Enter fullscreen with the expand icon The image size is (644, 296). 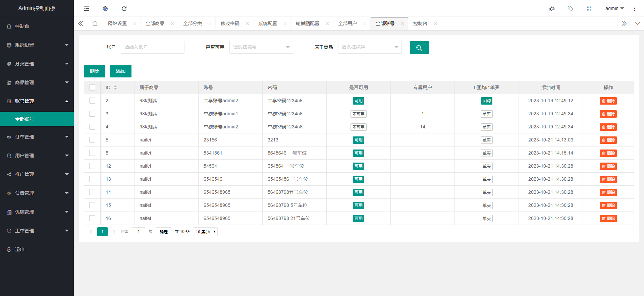pyautogui.click(x=589, y=9)
